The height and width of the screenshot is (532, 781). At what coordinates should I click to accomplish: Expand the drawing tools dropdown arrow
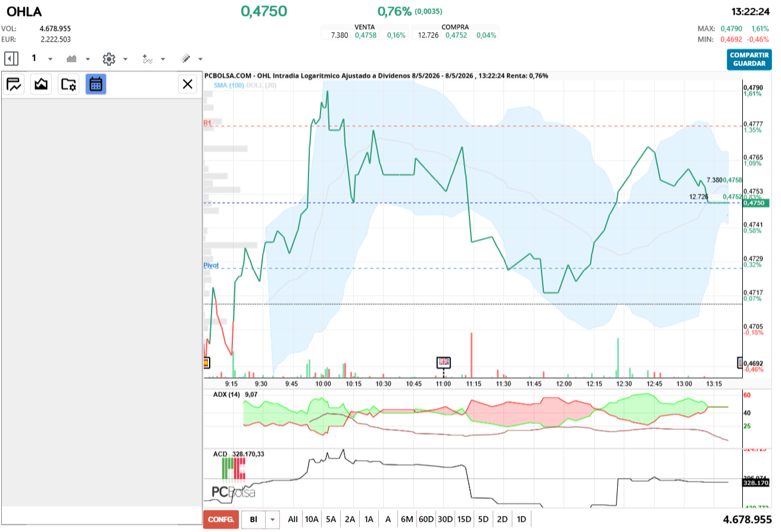tap(200, 59)
